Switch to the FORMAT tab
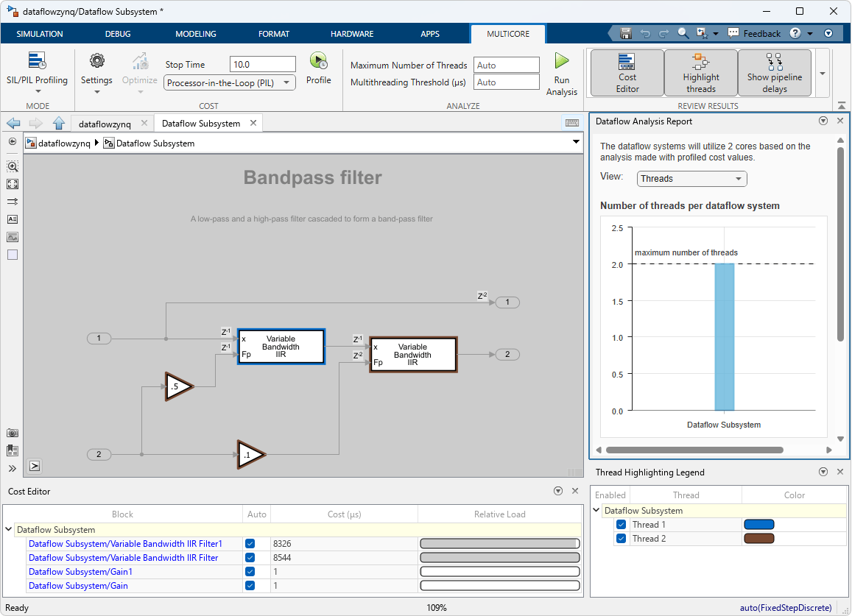 (x=274, y=34)
